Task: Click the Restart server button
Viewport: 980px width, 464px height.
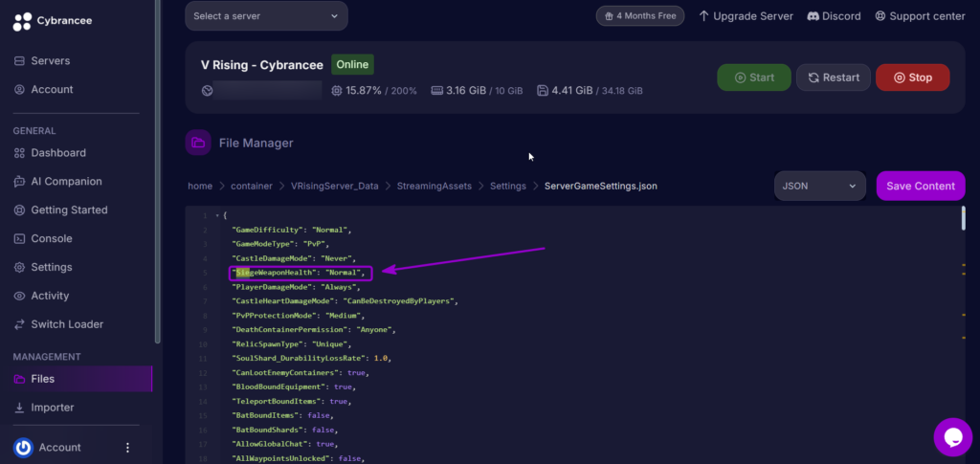Action: 834,77
